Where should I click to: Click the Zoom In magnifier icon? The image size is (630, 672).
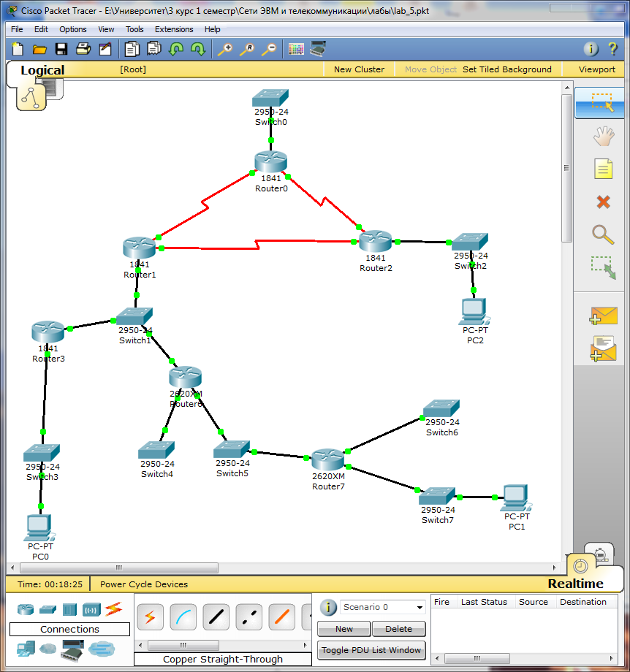pos(224,49)
